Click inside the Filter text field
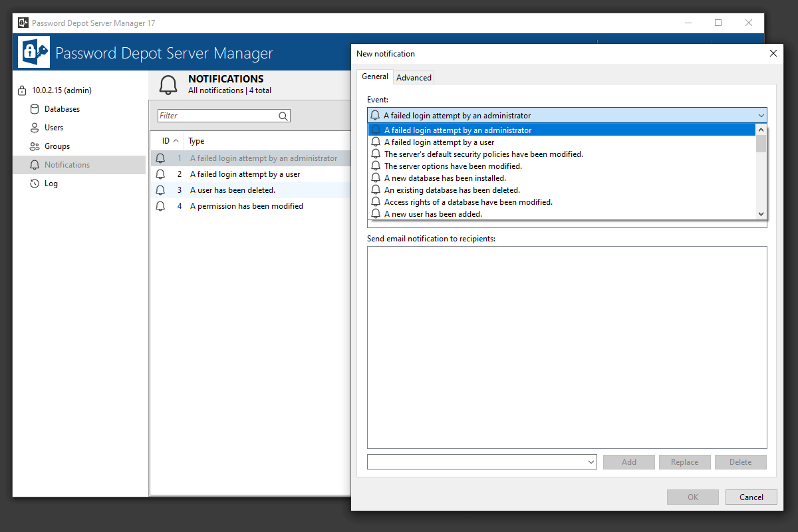Viewport: 798px width, 532px height. [x=217, y=116]
